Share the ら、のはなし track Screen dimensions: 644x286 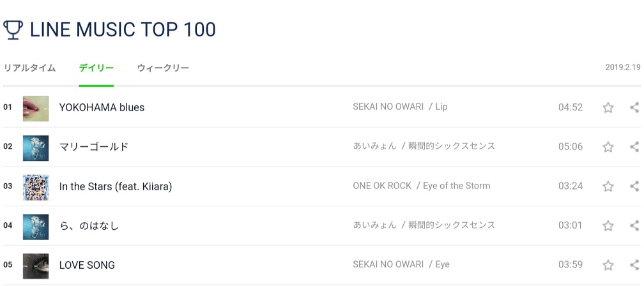(634, 225)
